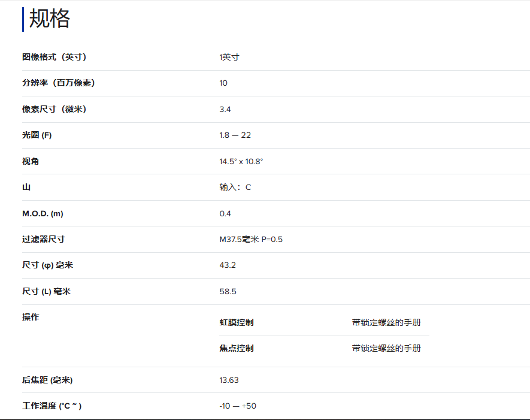Click the 58.5 length value
This screenshot has width=530, height=420.
coord(228,291)
